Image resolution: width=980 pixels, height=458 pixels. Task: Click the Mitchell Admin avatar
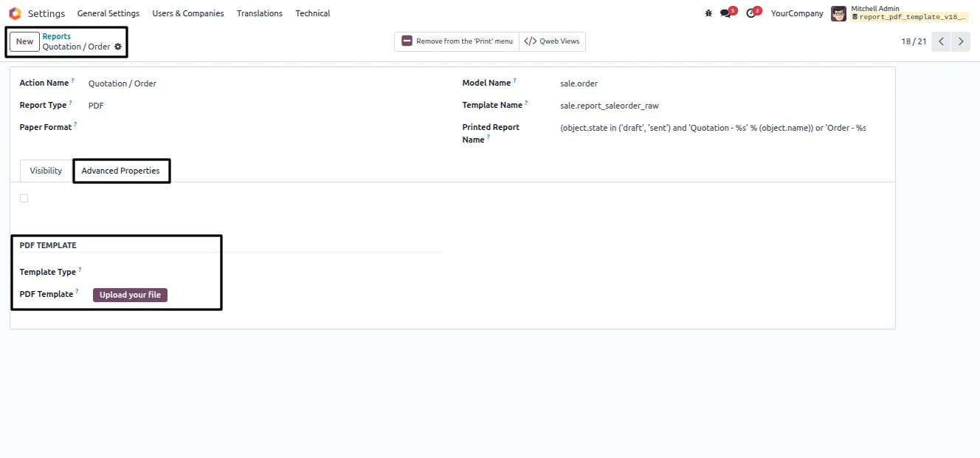tap(838, 13)
